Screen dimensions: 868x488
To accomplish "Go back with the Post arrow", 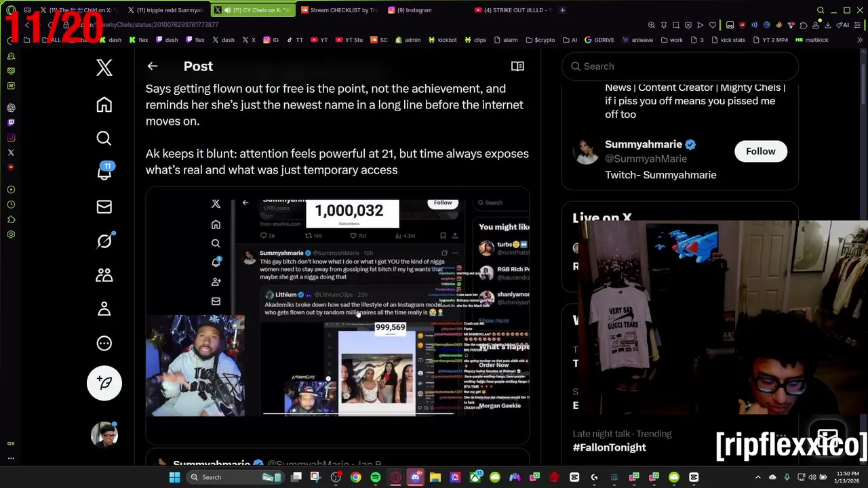I will [152, 66].
